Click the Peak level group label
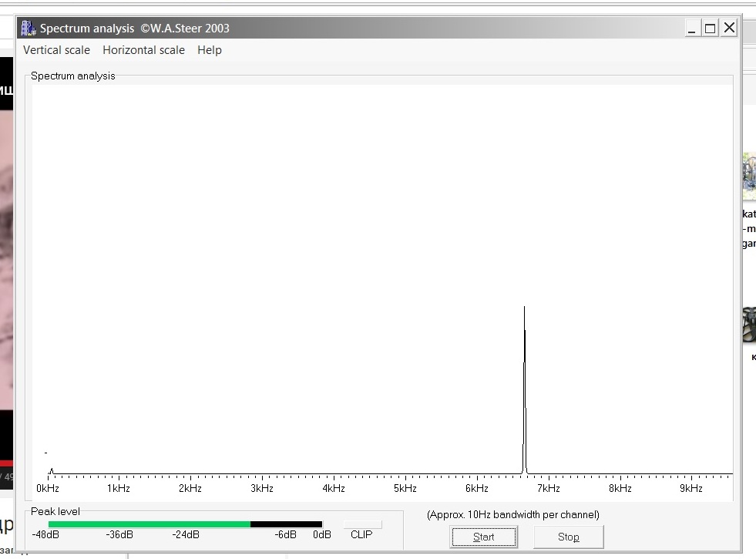 pos(55,511)
